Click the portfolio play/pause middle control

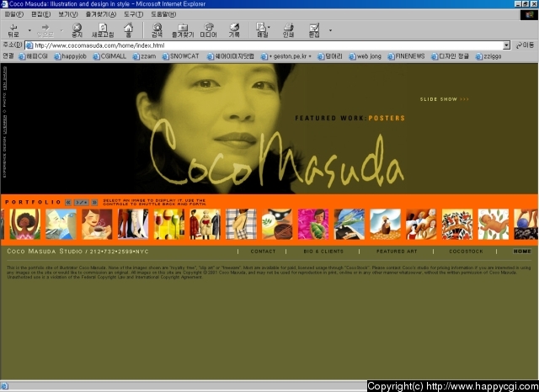point(82,202)
